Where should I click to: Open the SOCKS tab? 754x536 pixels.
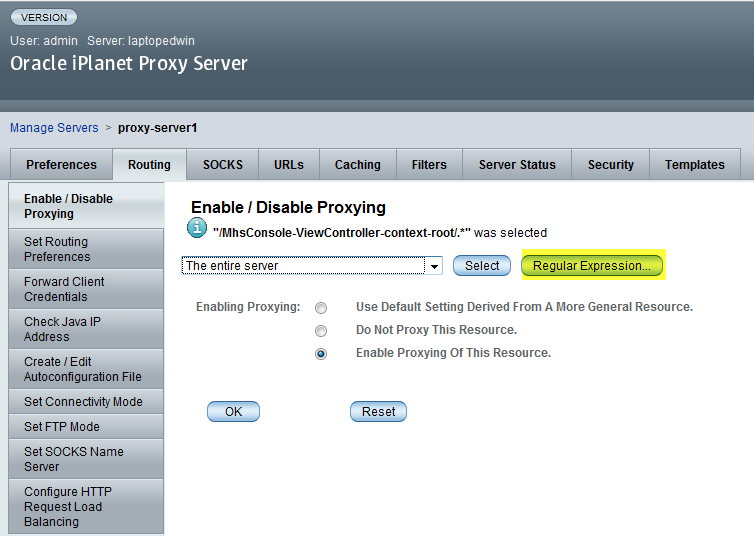pos(223,164)
